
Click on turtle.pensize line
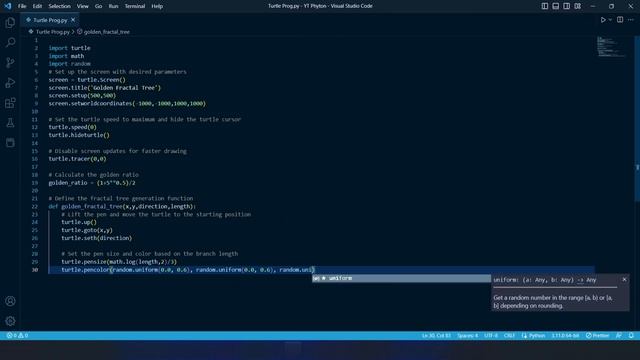click(x=119, y=262)
